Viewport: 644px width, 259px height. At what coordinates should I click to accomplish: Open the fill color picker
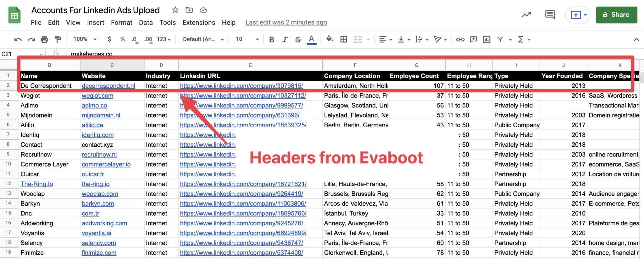(330, 39)
